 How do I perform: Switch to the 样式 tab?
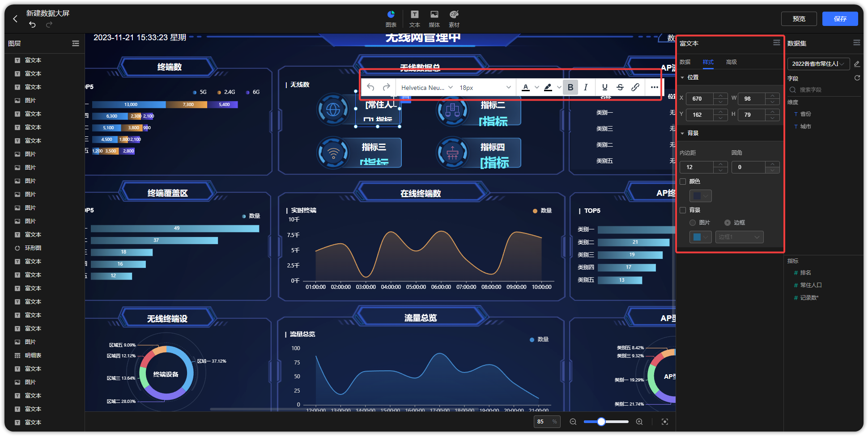coord(708,62)
